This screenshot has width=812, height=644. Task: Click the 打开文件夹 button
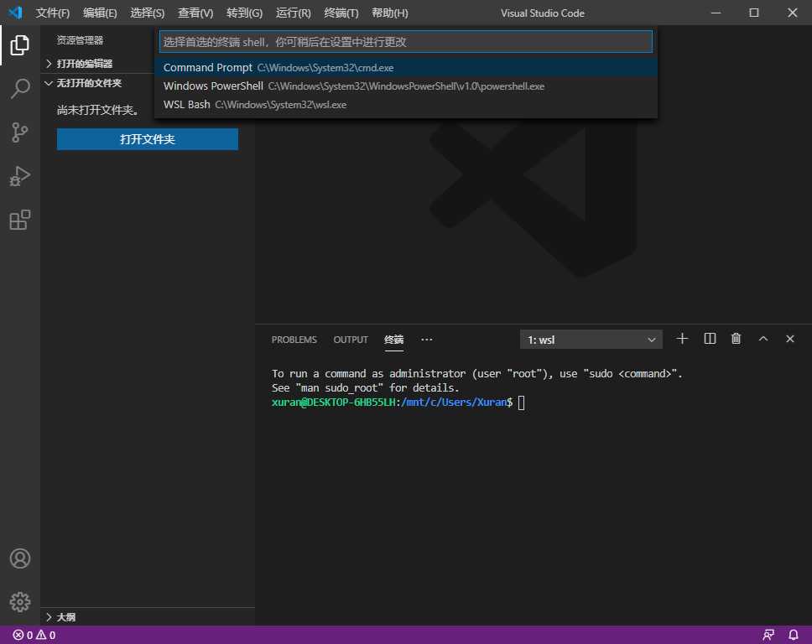coord(148,139)
